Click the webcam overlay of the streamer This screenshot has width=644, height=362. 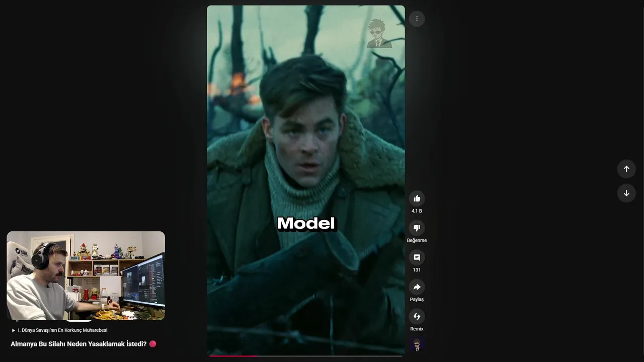coord(86,276)
